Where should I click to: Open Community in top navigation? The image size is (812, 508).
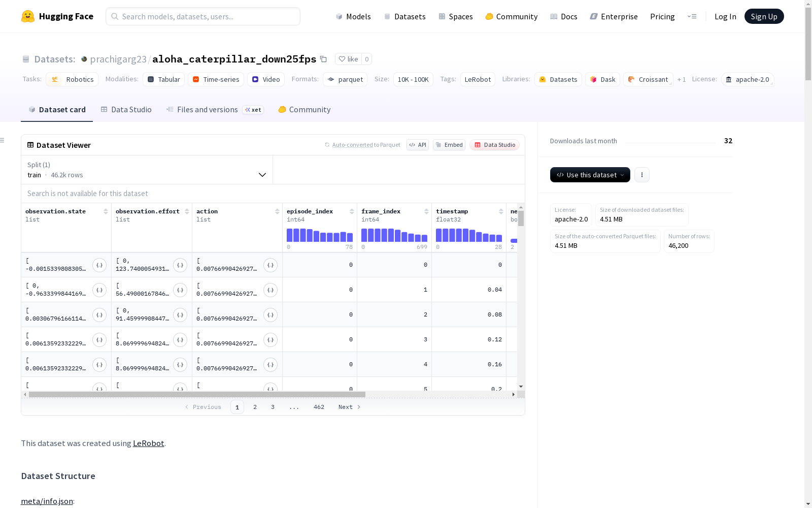[x=512, y=16]
